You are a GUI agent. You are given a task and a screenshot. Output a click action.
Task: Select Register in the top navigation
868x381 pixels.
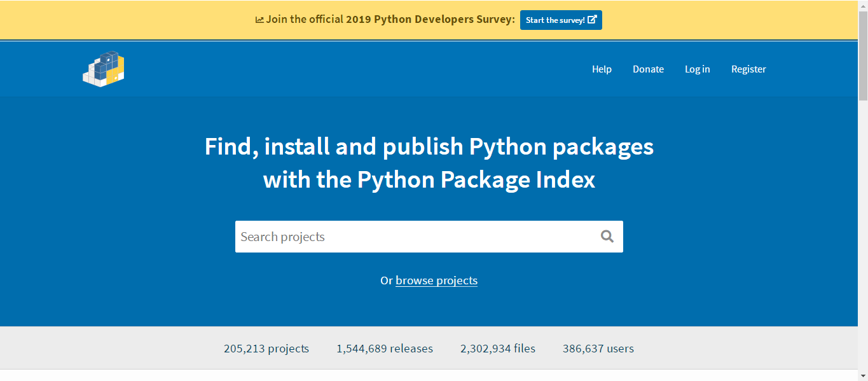pyautogui.click(x=748, y=69)
